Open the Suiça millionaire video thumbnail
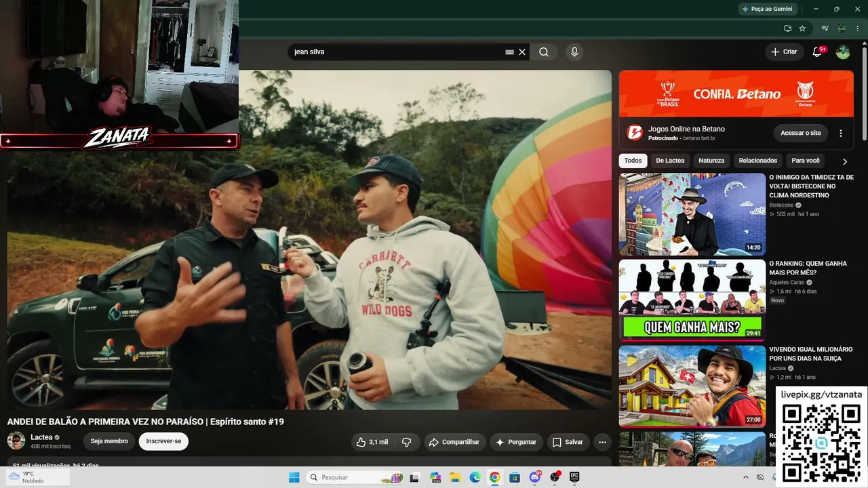 [x=692, y=386]
